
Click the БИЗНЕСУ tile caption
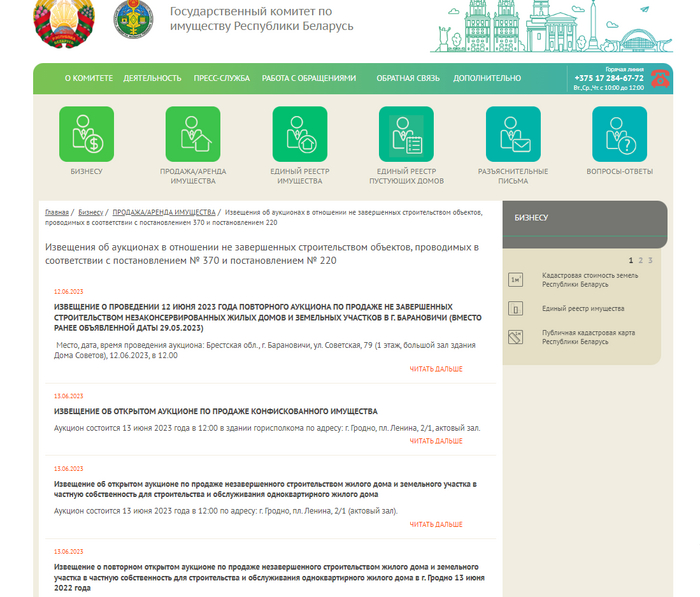click(x=87, y=171)
